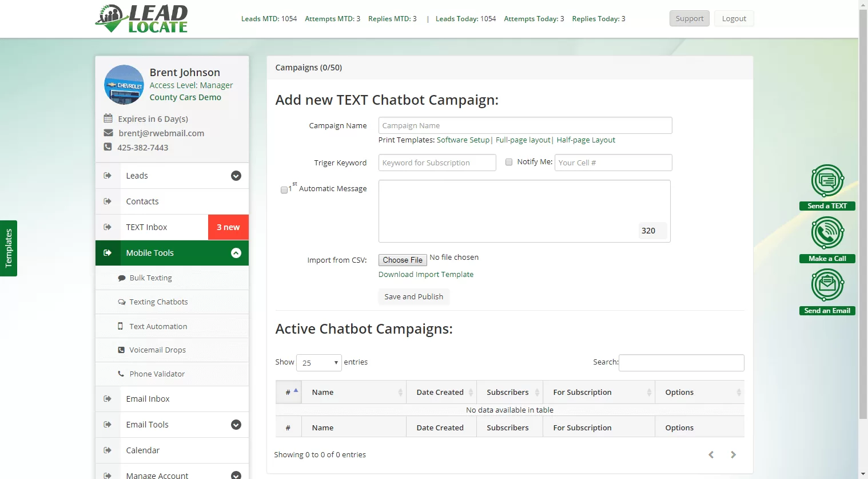The height and width of the screenshot is (479, 868).
Task: Click the Make a Call phone icon
Action: [x=827, y=233]
